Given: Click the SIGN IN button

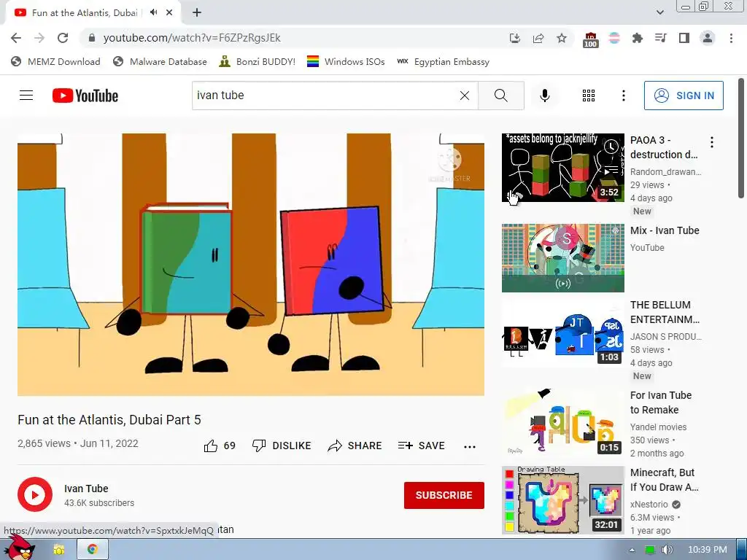Looking at the screenshot, I should click(x=684, y=96).
